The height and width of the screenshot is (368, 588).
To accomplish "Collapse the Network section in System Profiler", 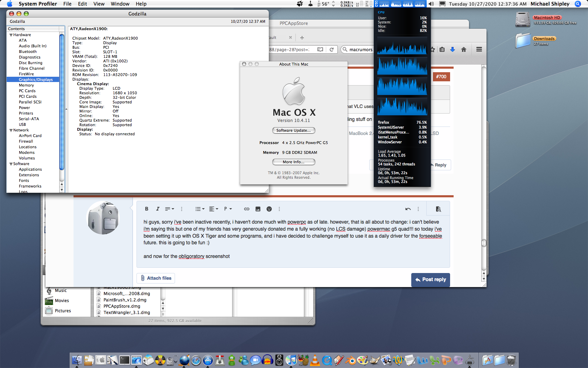I will point(11,130).
